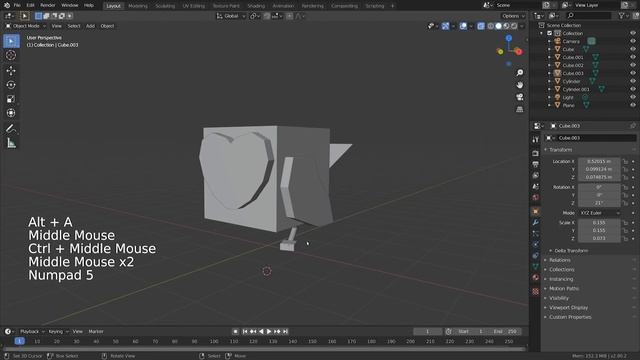Image resolution: width=640 pixels, height=360 pixels.
Task: Expand the Relations panel
Action: point(559,260)
